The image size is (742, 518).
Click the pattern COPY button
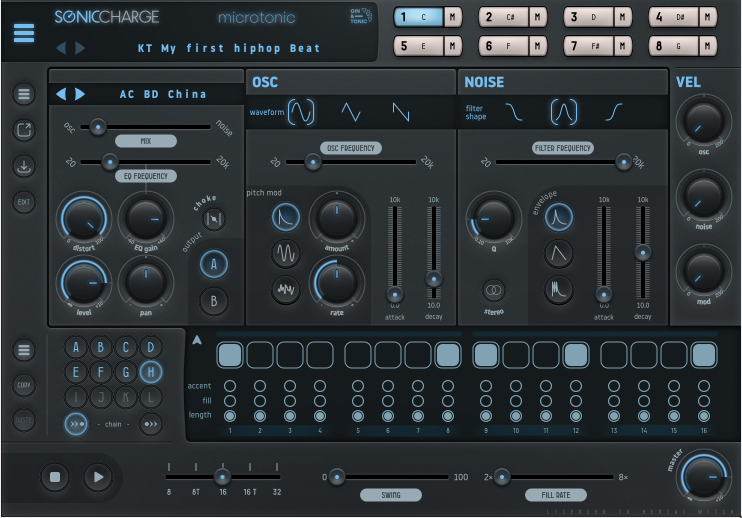(x=24, y=385)
